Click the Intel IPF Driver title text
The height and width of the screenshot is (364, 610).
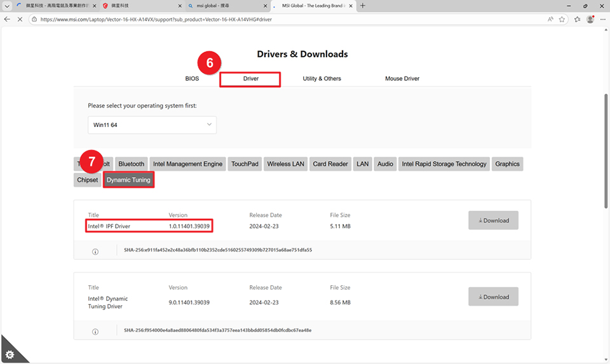click(109, 226)
